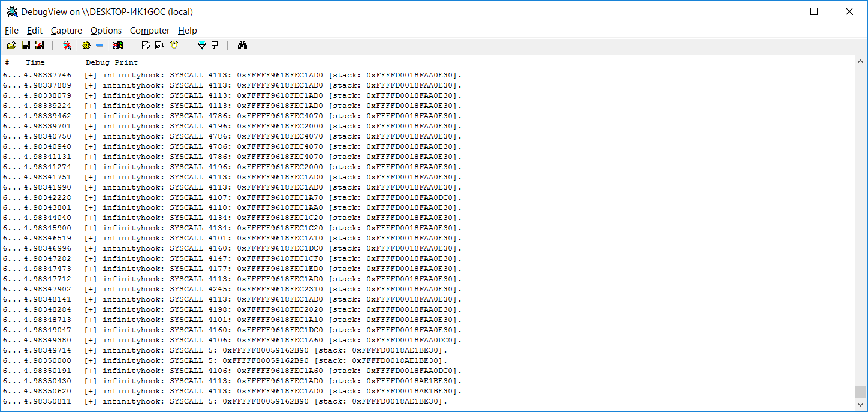Viewport: 868px width, 412px height.
Task: Select the row timed 4.98340940
Action: click(428, 146)
